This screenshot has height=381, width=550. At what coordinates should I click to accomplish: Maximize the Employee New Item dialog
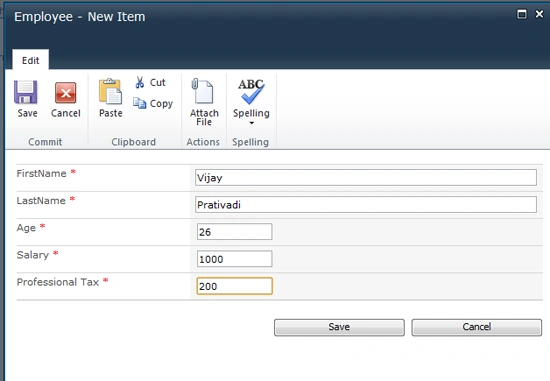coord(522,14)
